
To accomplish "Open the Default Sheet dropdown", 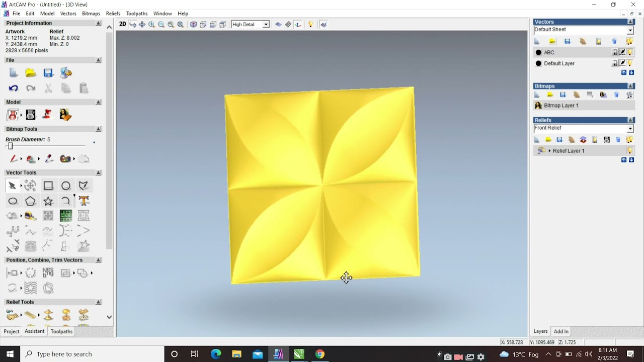I will click(630, 30).
